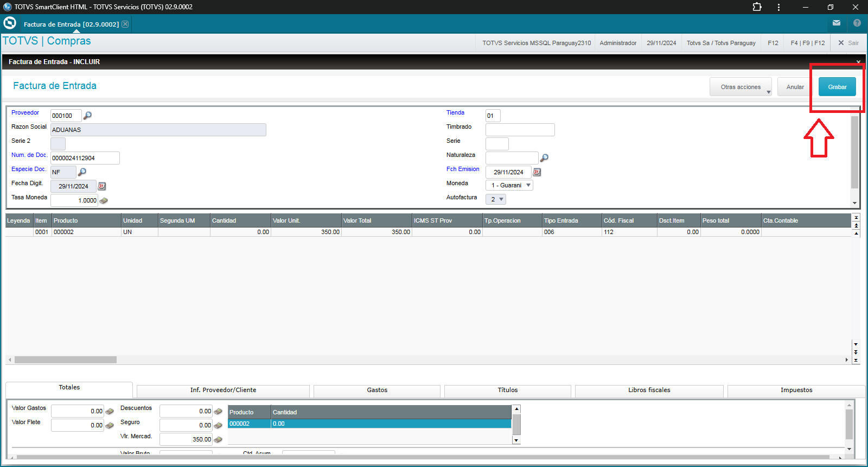
Task: Click the Valor Gastos amount field
Action: pyautogui.click(x=77, y=411)
